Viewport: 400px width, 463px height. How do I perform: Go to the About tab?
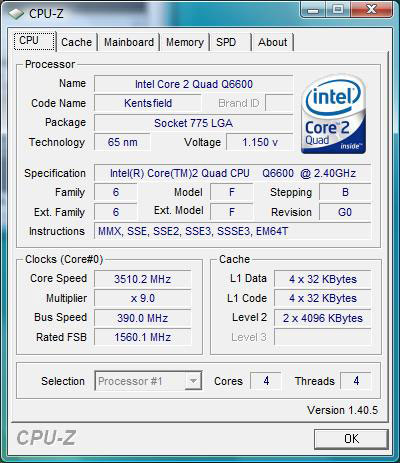[272, 42]
